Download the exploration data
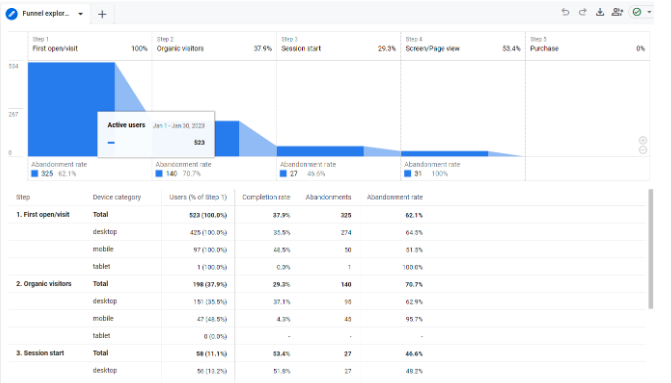This screenshot has height=383, width=671. [x=600, y=12]
